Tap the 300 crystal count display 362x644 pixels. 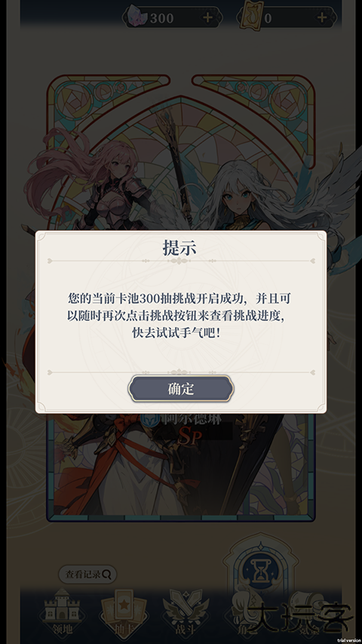[x=161, y=18]
